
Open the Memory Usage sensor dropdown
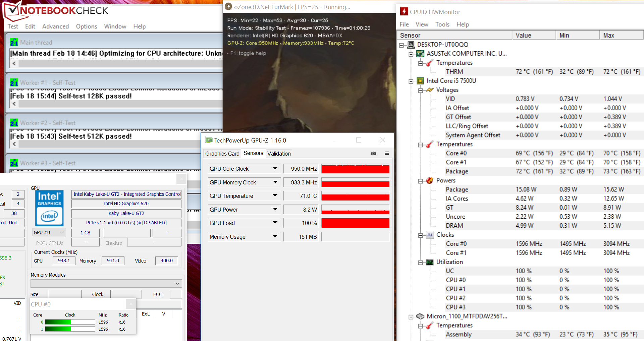[275, 236]
